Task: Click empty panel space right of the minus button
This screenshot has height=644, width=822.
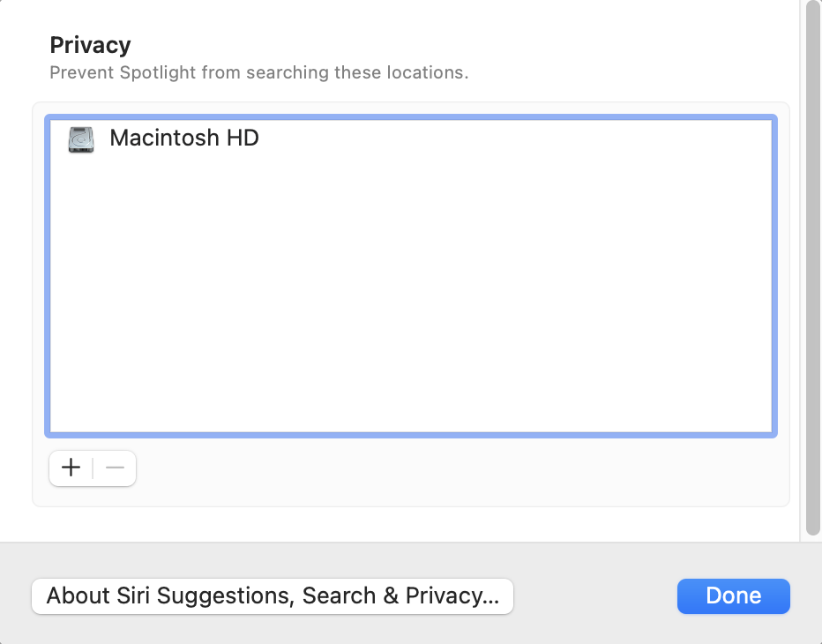Action: [461, 468]
